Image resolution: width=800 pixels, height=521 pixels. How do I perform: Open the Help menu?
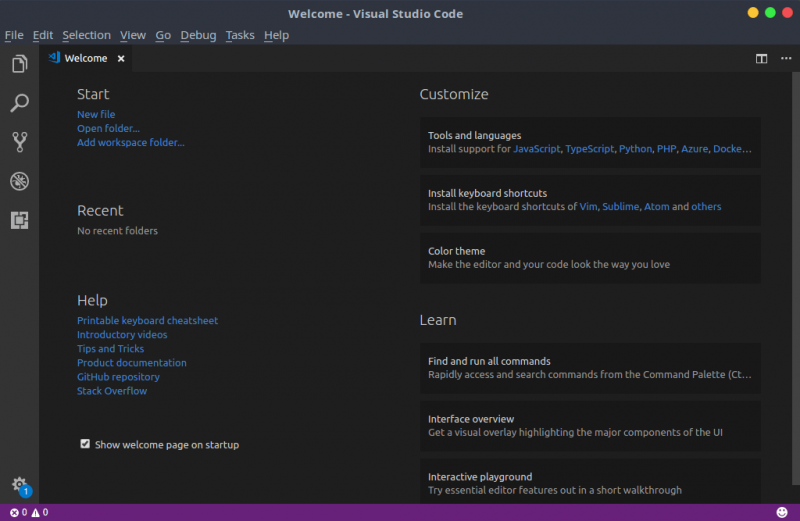tap(277, 35)
